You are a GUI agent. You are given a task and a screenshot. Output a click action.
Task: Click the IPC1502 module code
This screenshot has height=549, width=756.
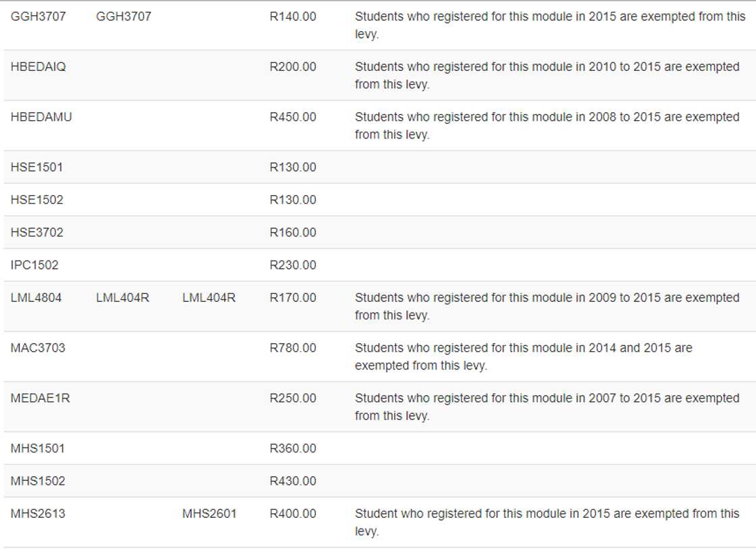[x=34, y=265]
